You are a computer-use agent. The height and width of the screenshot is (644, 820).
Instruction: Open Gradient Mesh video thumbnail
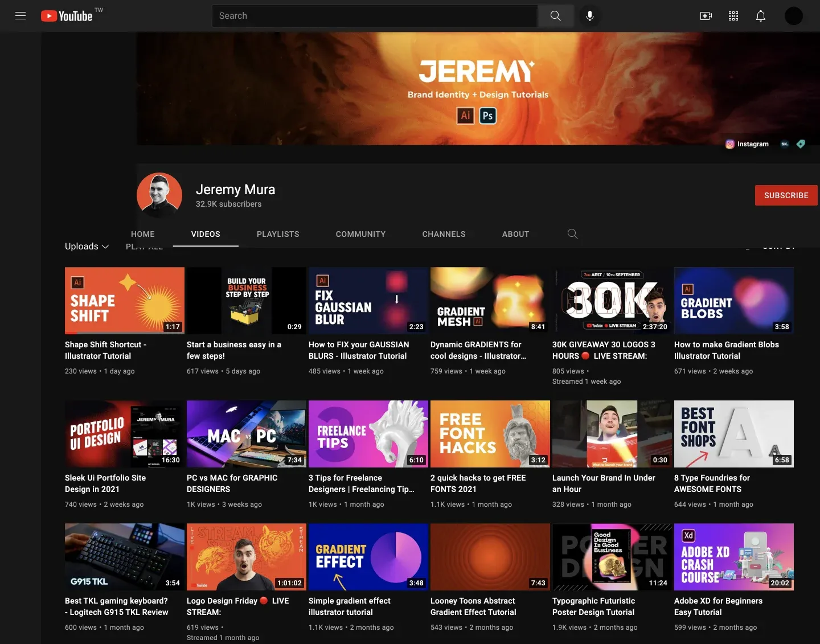(x=490, y=301)
